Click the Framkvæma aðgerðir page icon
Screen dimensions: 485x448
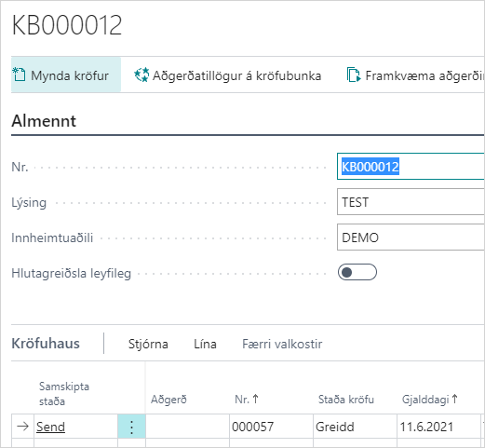pyautogui.click(x=354, y=75)
